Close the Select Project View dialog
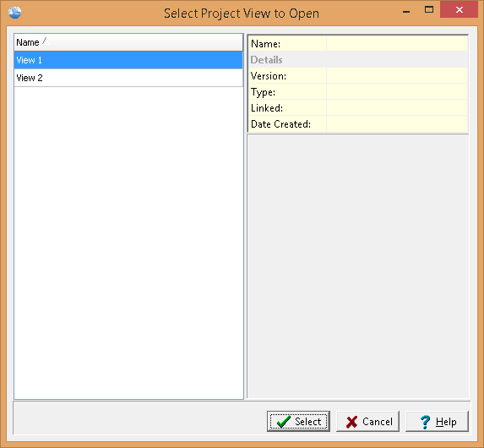The height and width of the screenshot is (448, 484). click(x=459, y=10)
